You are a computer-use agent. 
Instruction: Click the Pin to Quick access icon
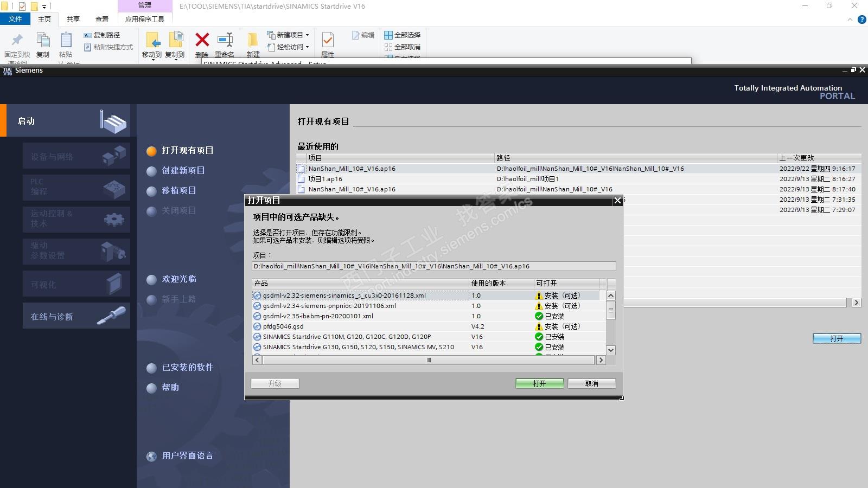[17, 40]
